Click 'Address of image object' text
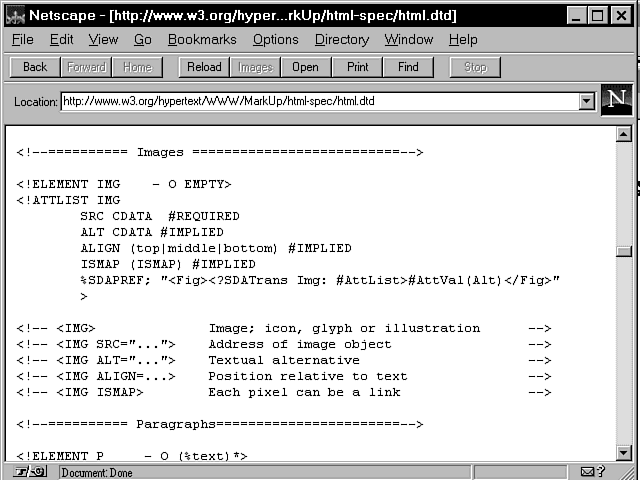 300,344
